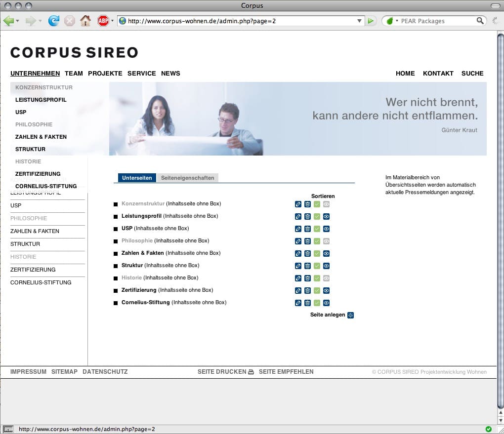
Task: Expand the address bar URL history dropdown
Action: point(359,21)
